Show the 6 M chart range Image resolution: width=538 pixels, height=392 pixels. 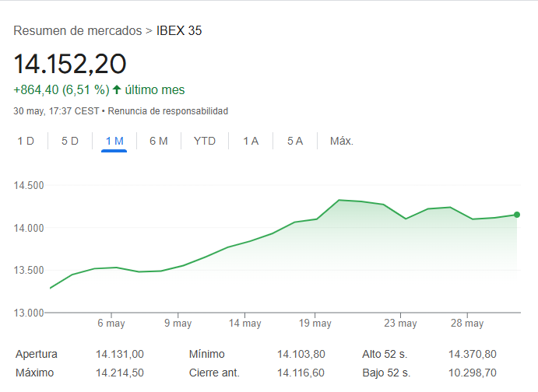click(159, 141)
